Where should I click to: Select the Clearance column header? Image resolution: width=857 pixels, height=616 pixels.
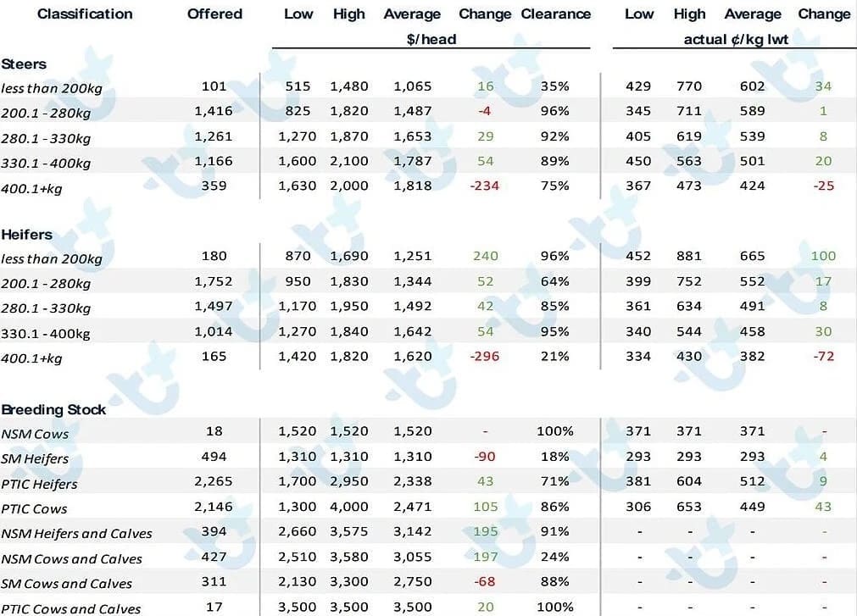[555, 14]
